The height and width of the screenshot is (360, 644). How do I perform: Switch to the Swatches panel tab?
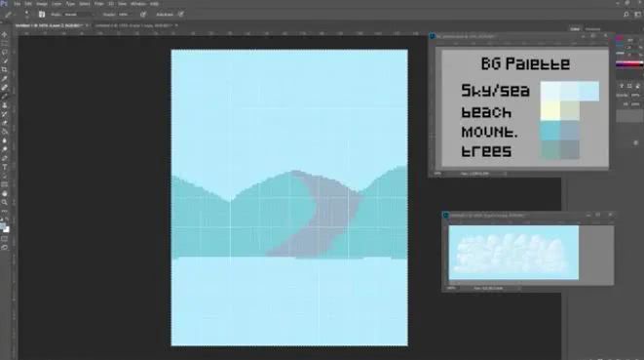[x=592, y=29]
